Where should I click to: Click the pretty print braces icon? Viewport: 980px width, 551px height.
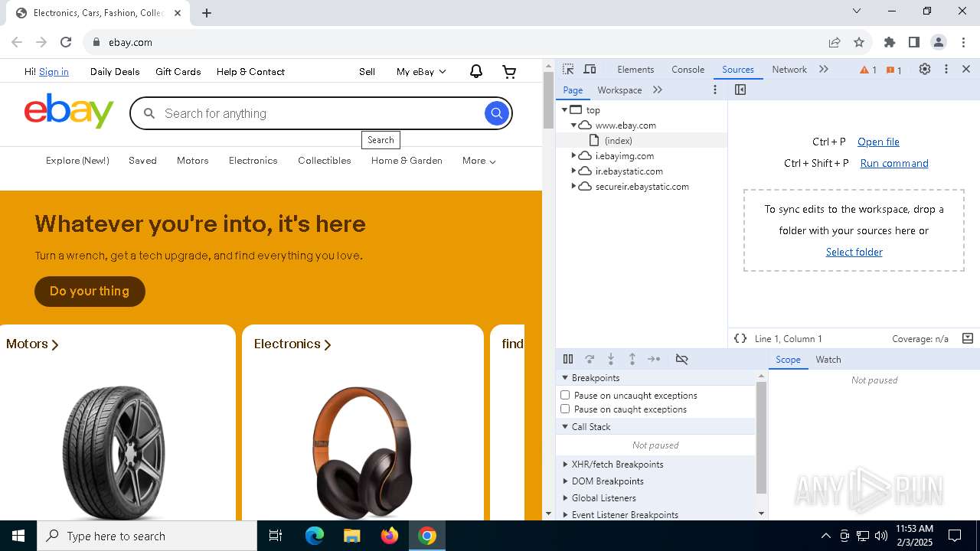tap(740, 338)
